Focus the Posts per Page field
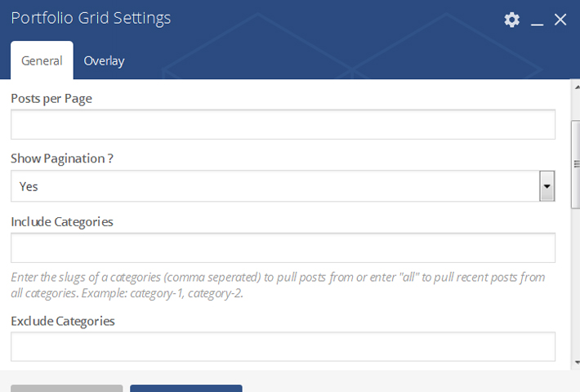 (283, 124)
